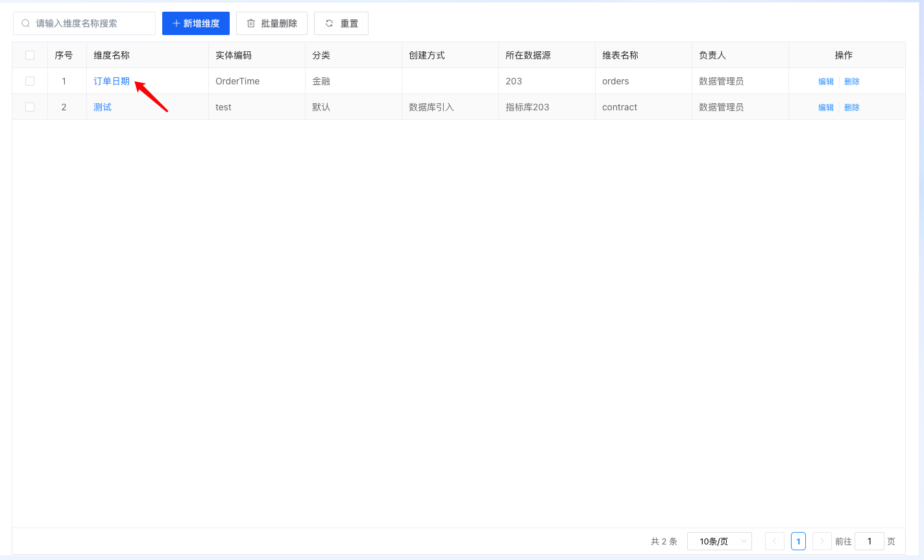
Task: Click the search magnifier icon in search box
Action: pos(26,23)
